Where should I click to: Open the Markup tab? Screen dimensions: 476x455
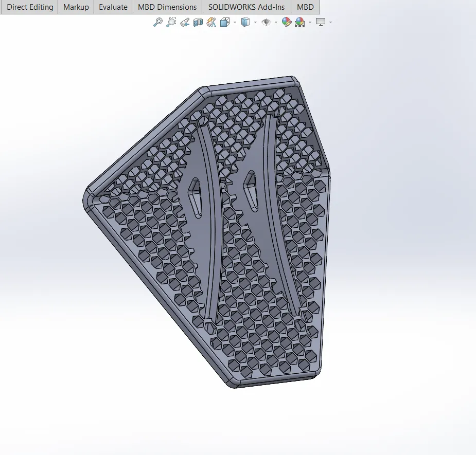76,7
